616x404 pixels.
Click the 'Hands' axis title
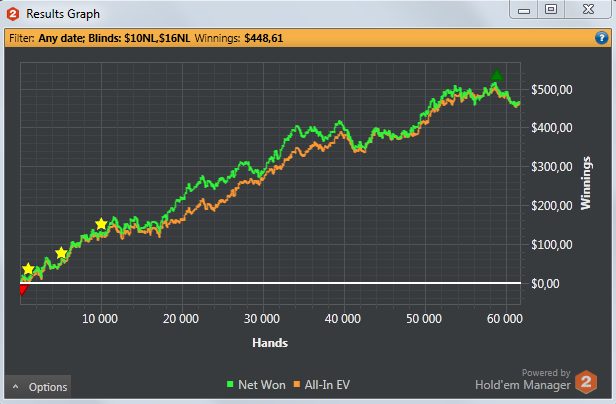pyautogui.click(x=270, y=343)
